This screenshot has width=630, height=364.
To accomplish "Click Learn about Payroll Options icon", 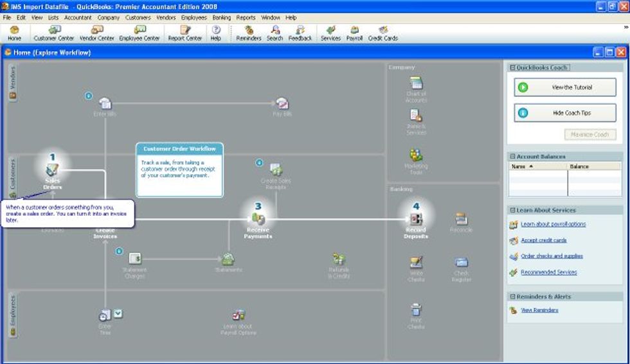I will click(x=239, y=315).
